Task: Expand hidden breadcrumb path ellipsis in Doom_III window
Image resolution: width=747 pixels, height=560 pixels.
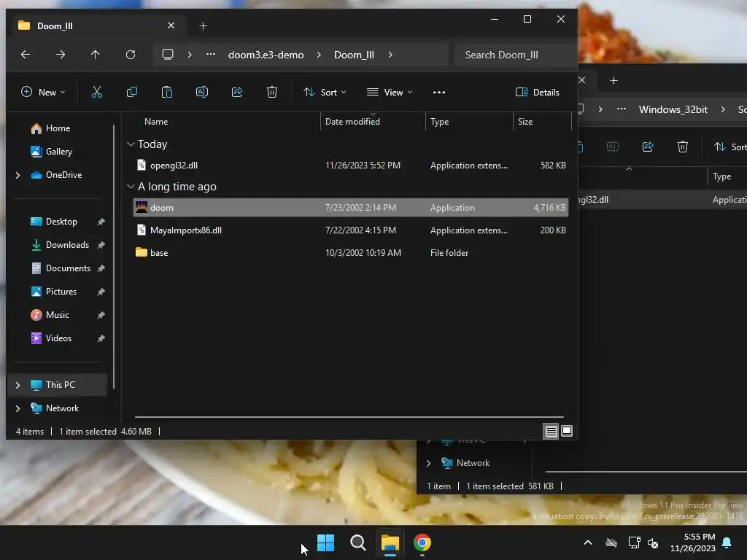Action: [x=211, y=54]
